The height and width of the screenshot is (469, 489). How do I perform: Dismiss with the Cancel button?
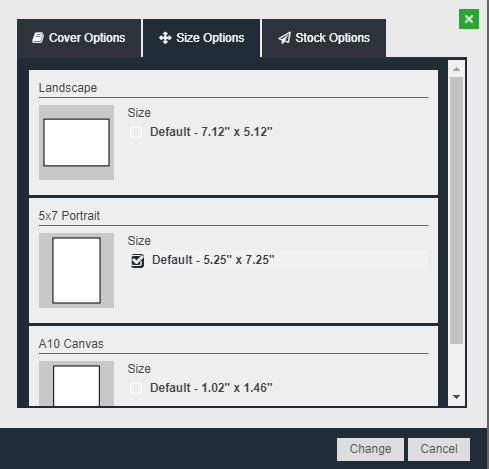[x=439, y=449]
